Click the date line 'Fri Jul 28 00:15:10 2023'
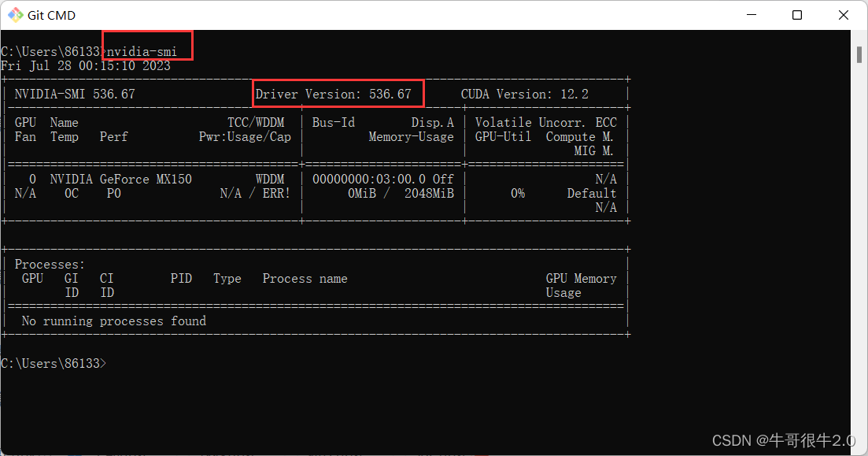The width and height of the screenshot is (868, 456). point(86,66)
